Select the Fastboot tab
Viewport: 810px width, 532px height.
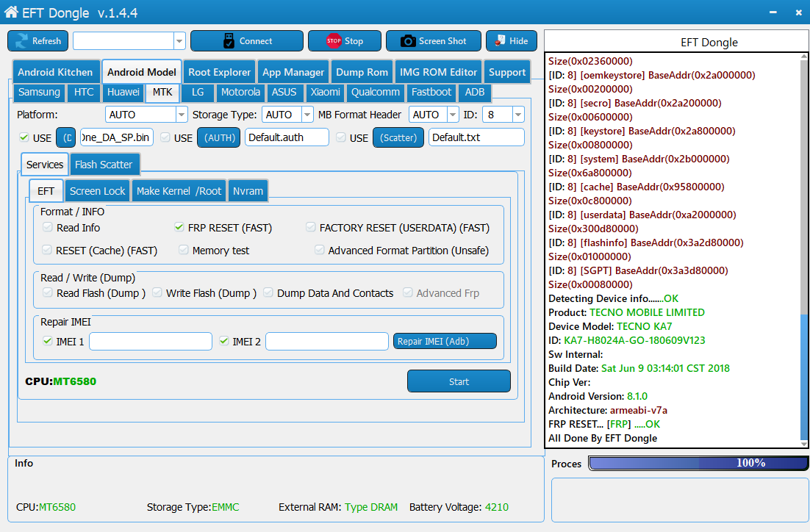click(431, 92)
